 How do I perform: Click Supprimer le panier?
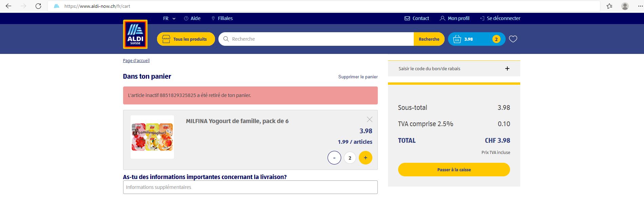click(357, 77)
